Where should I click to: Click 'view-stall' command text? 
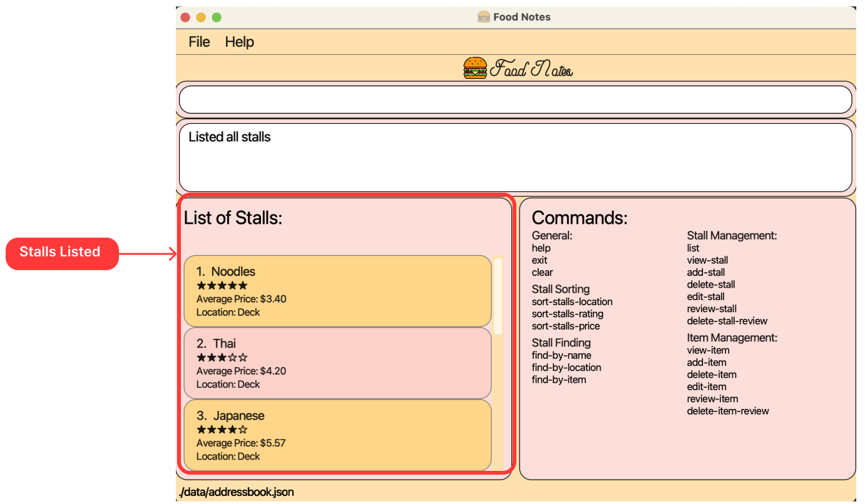[707, 260]
